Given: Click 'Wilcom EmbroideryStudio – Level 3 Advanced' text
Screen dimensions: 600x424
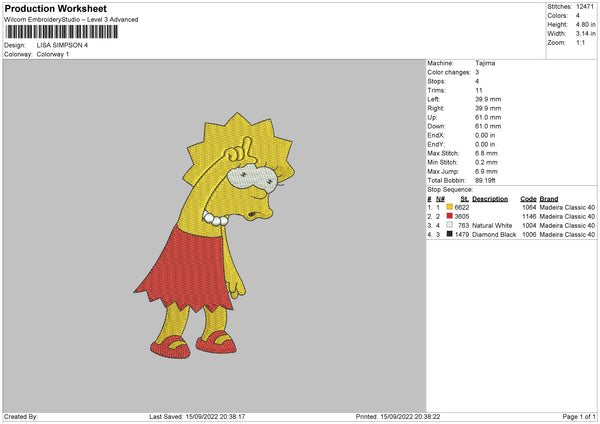Looking at the screenshot, I should (71, 20).
